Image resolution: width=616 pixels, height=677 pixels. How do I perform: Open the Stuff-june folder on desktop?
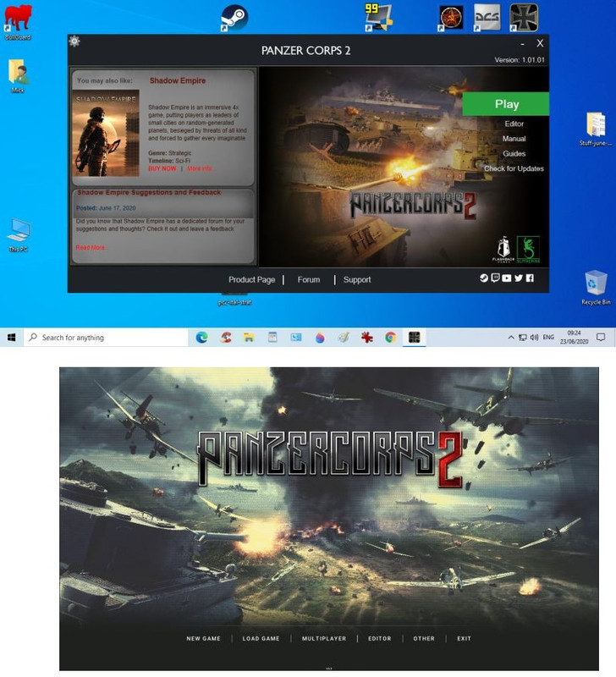[596, 129]
